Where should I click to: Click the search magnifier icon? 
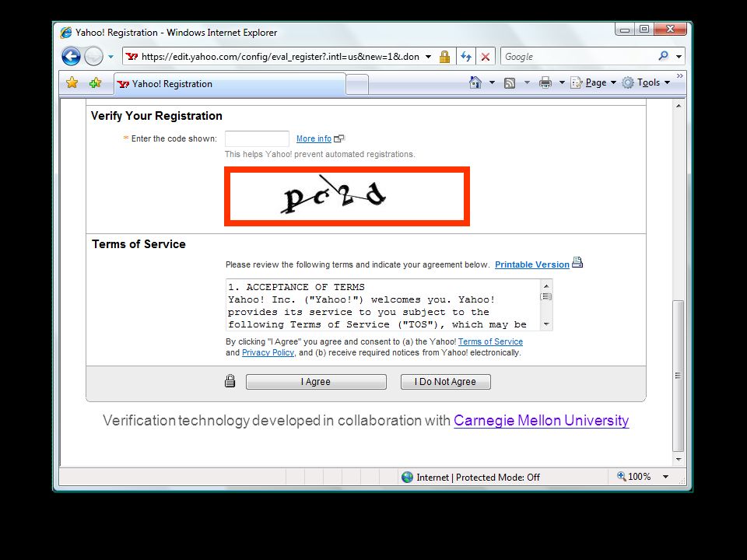(663, 56)
